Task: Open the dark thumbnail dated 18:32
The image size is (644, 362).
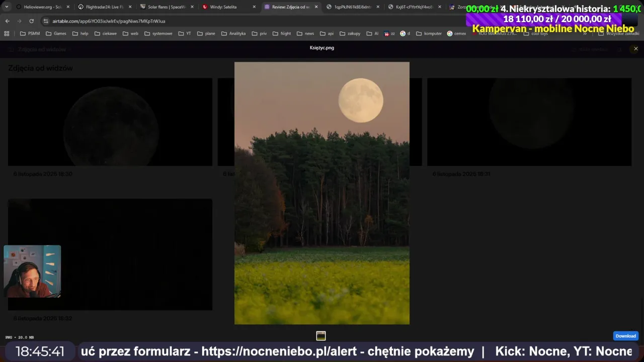Action: pos(110,254)
